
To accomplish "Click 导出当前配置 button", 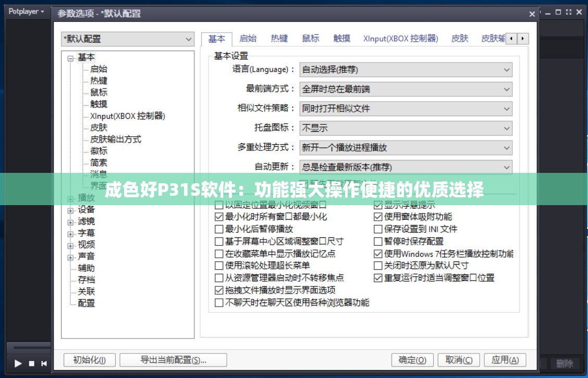I will coord(173,360).
